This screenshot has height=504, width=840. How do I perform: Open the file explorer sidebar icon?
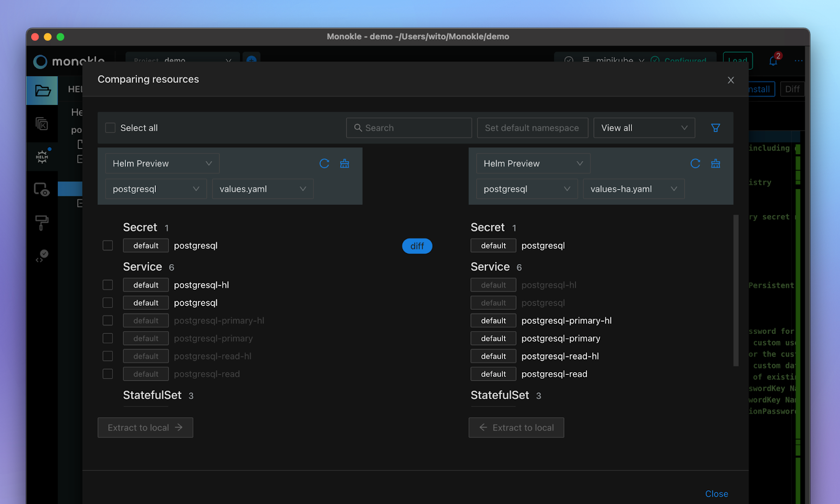[43, 90]
